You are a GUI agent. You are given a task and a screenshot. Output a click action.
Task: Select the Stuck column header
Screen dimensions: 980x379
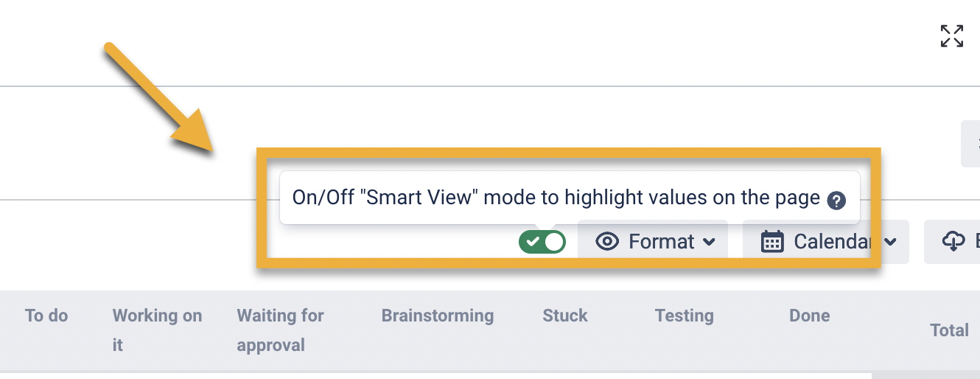565,316
